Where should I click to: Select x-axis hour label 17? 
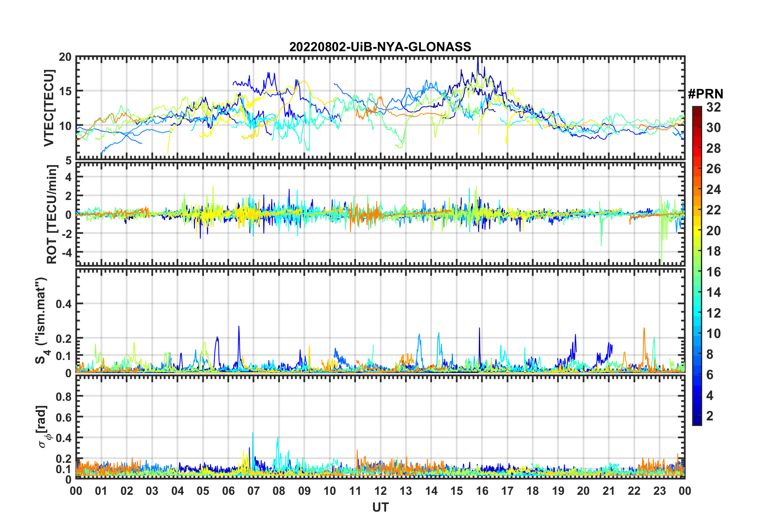click(507, 491)
